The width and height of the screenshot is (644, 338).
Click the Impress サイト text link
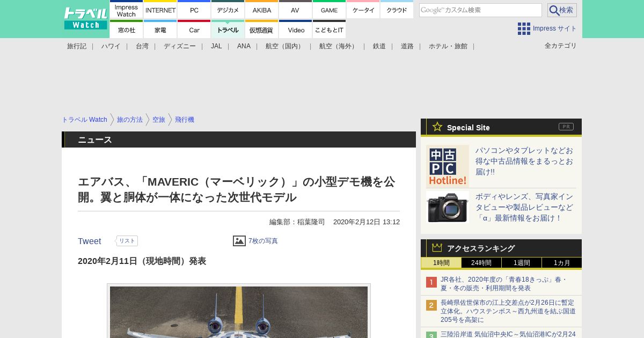coord(555,28)
